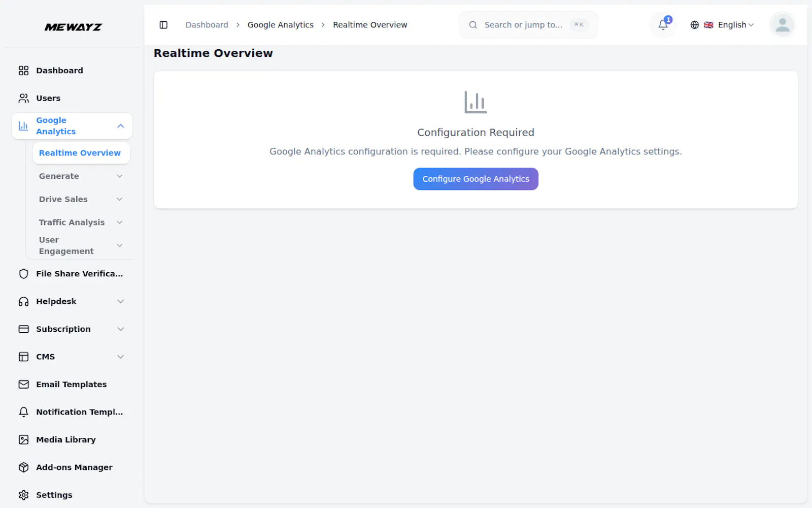Collapse the Google Analytics menu chevron
This screenshot has height=508, width=812.
point(120,126)
